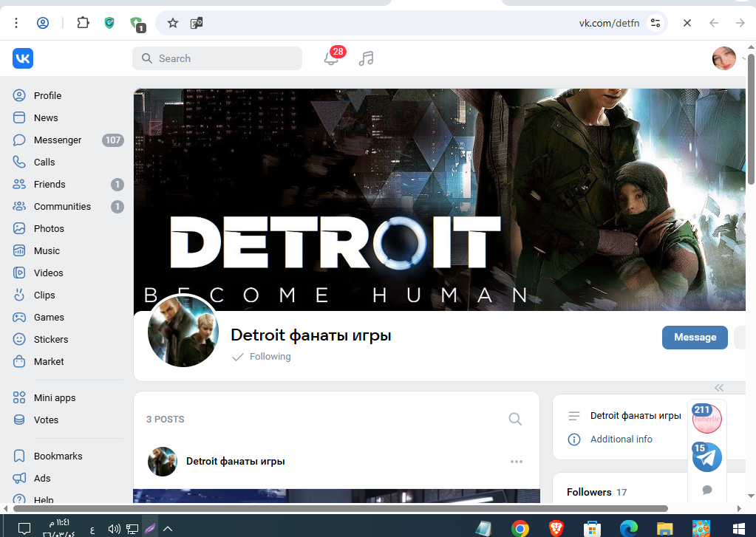Click the Photos sidebar icon
This screenshot has height=537, width=756.
coord(19,228)
